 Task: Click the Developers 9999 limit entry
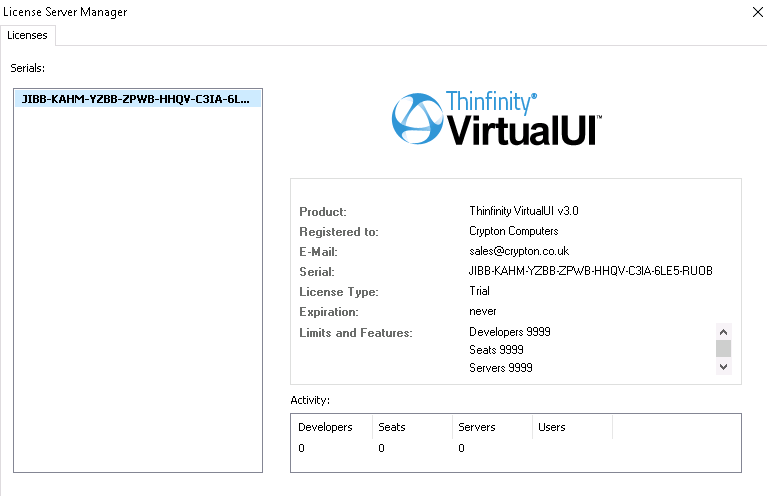click(x=510, y=332)
